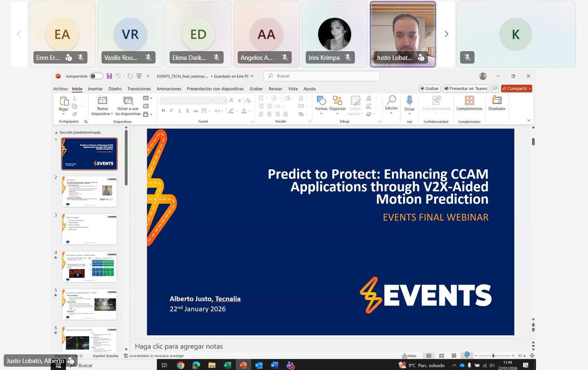This screenshot has width=588, height=370.
Task: Save the presentation with the floppy disk icon
Action: pyautogui.click(x=109, y=76)
